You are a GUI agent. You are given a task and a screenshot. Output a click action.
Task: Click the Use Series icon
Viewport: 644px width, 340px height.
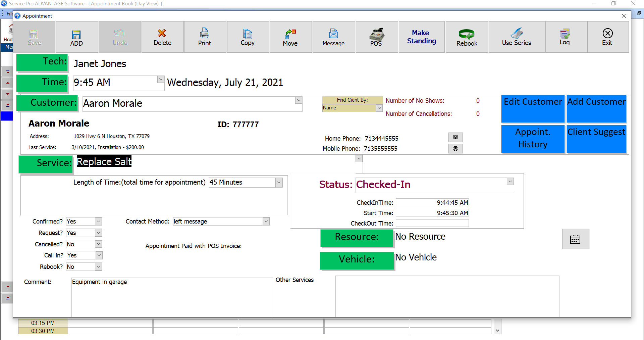click(517, 37)
